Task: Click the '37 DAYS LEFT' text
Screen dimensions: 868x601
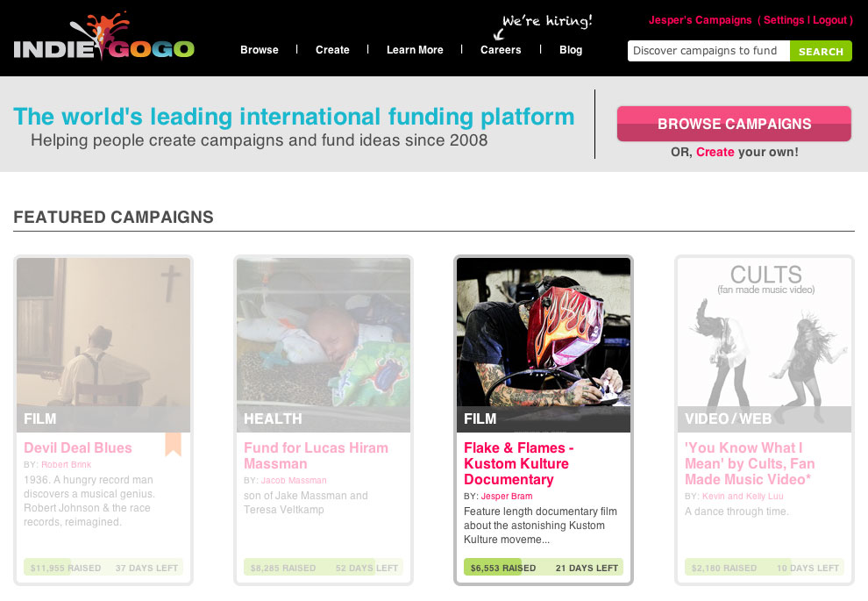Action: (146, 569)
